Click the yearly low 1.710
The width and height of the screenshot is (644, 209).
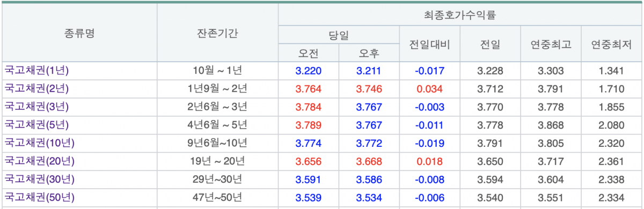(x=611, y=88)
